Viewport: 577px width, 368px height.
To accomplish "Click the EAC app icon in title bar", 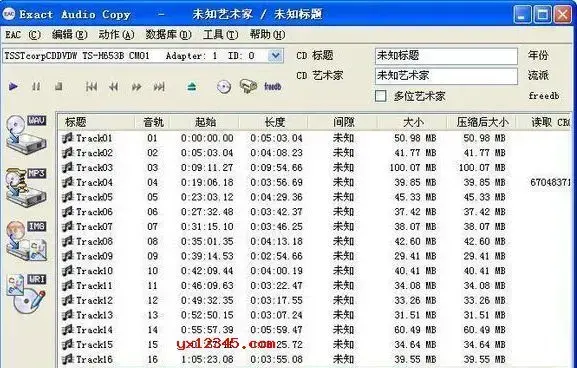I will tap(9, 14).
